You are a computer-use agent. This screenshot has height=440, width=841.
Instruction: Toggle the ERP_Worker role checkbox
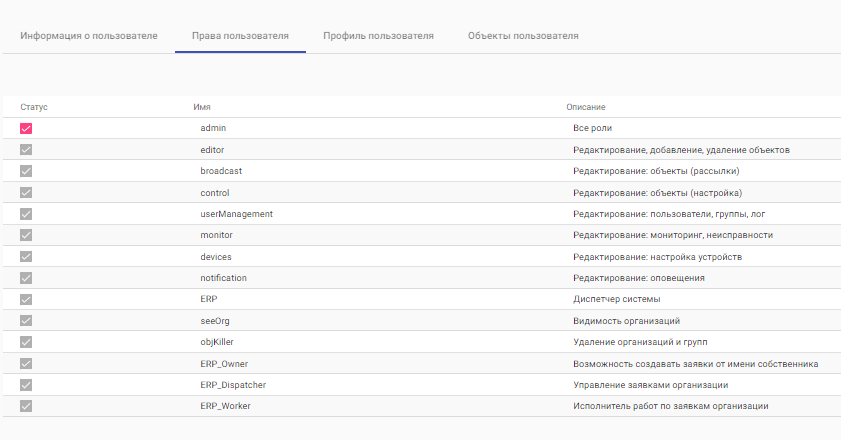tap(26, 406)
